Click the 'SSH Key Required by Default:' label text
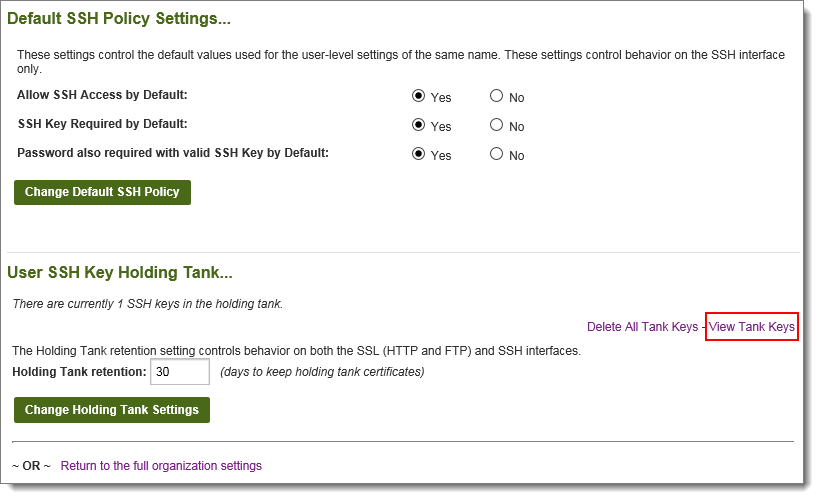This screenshot has height=499, width=819. tap(103, 124)
